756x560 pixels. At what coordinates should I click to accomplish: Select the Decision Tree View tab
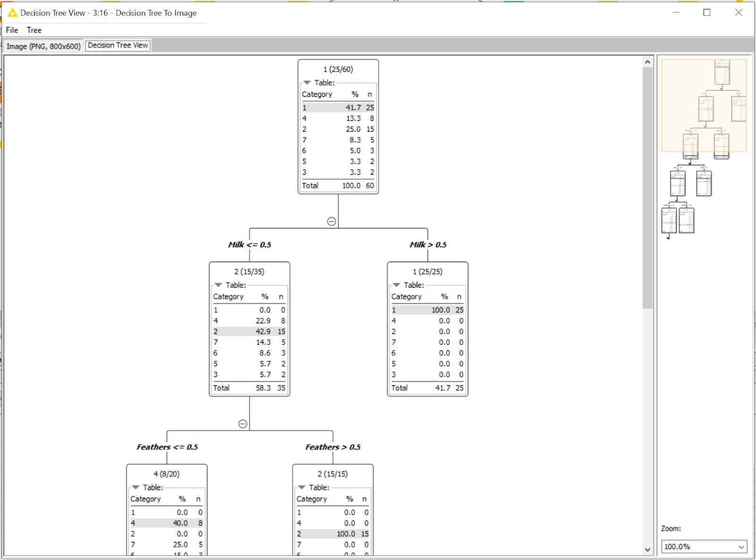pos(118,45)
